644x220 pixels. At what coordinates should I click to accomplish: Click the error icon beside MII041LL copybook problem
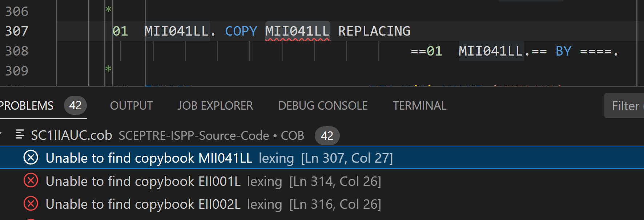click(31, 158)
